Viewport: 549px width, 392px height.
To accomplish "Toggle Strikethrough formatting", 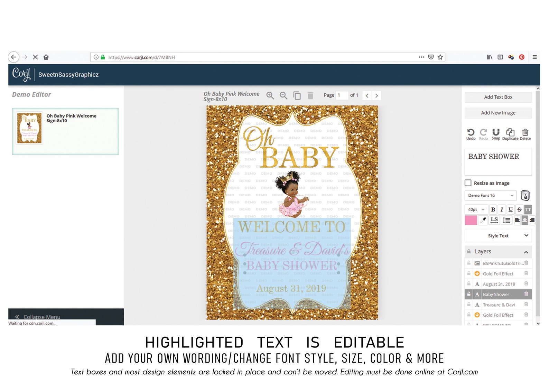I will (519, 209).
